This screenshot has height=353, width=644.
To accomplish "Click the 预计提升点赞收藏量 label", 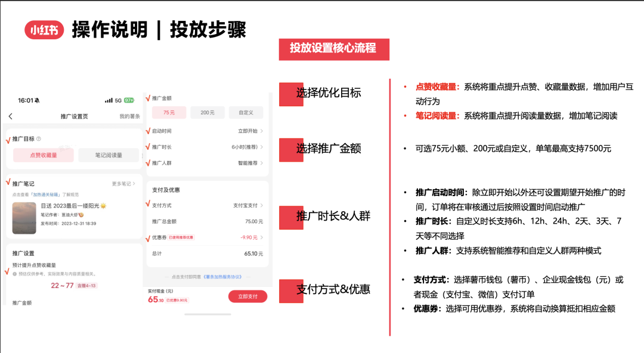I will pyautogui.click(x=34, y=265).
